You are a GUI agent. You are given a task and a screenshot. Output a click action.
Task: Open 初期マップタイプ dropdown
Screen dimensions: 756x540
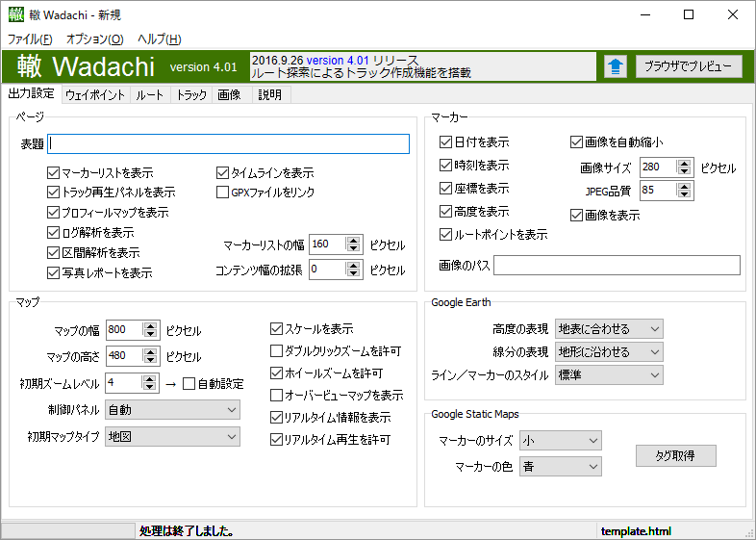click(172, 437)
